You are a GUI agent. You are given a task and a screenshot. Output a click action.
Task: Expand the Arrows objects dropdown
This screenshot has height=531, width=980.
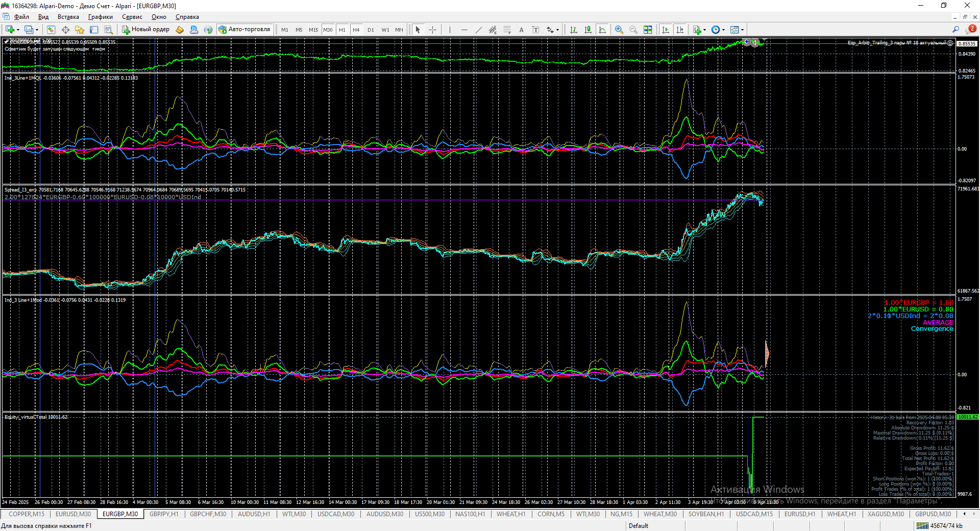pos(557,30)
